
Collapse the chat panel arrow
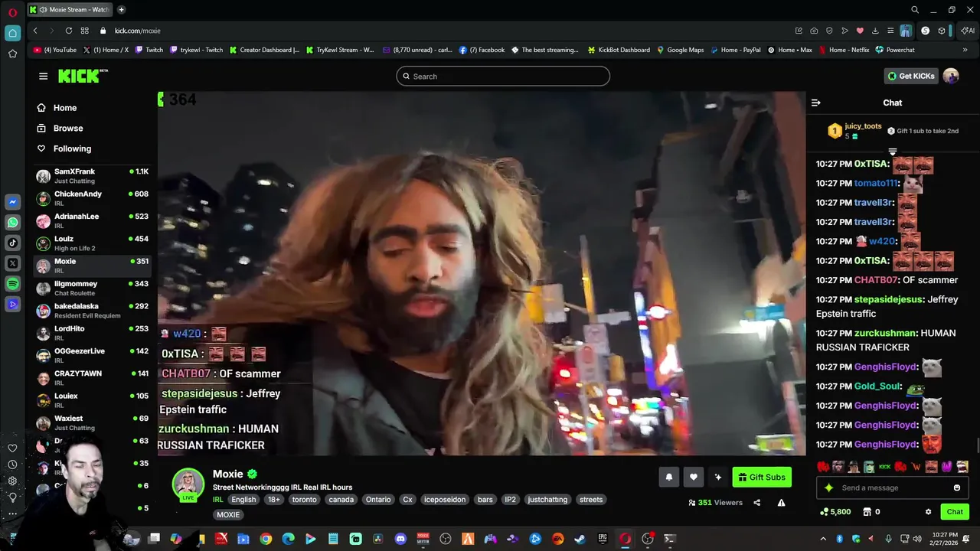816,103
